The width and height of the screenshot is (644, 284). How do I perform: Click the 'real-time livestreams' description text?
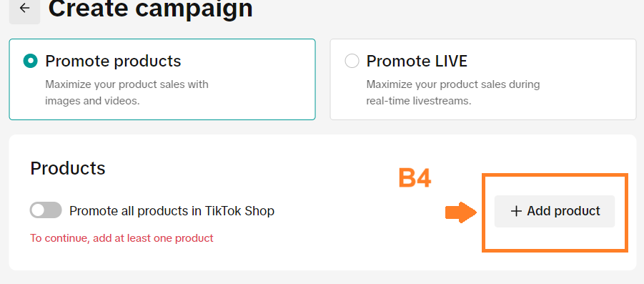(419, 101)
